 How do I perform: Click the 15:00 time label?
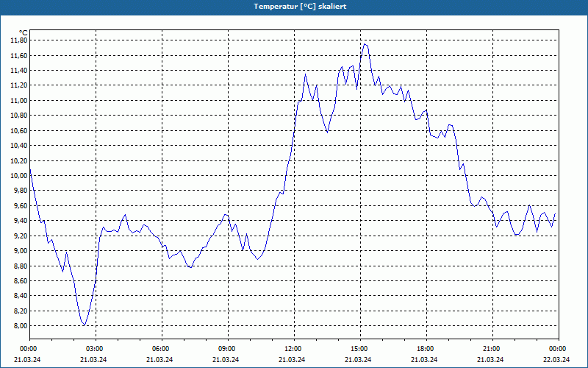[359, 349]
